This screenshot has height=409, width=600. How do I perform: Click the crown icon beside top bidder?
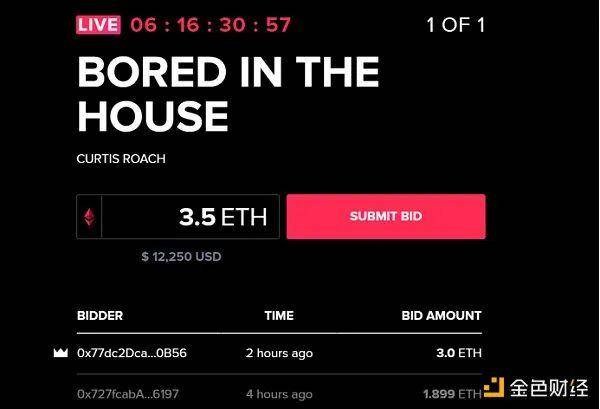coord(61,353)
